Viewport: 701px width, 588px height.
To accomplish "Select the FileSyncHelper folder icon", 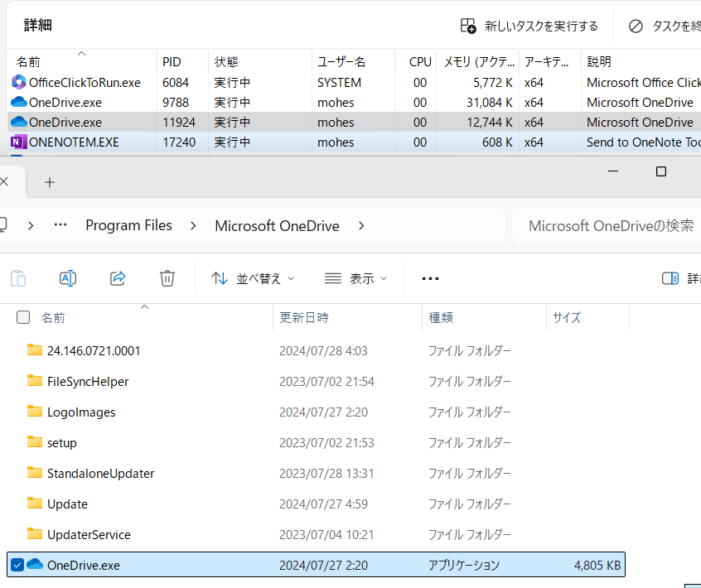I will 35,381.
